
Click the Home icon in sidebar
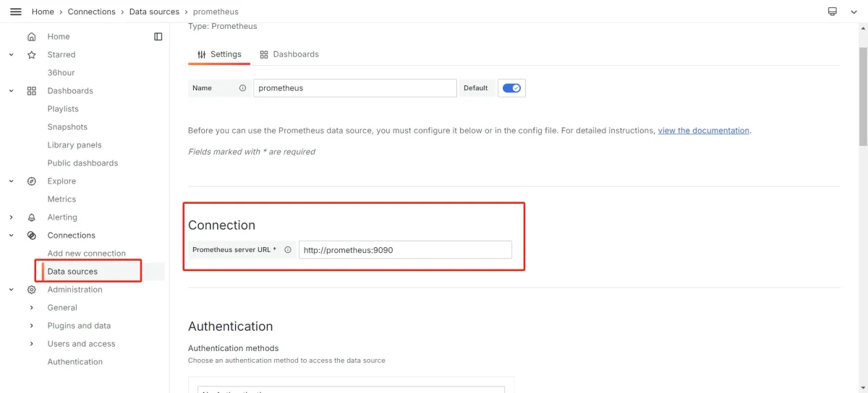[x=31, y=37]
